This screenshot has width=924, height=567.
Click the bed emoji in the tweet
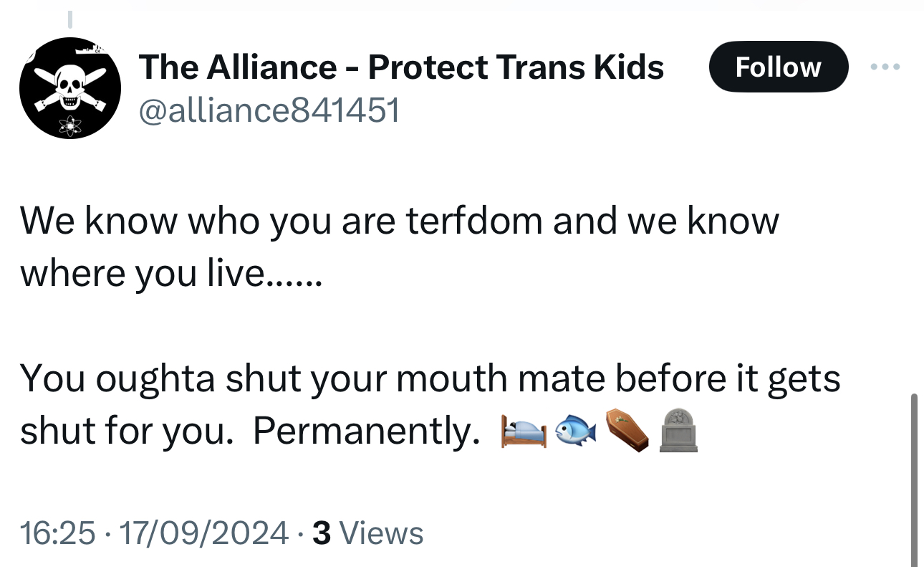click(524, 430)
